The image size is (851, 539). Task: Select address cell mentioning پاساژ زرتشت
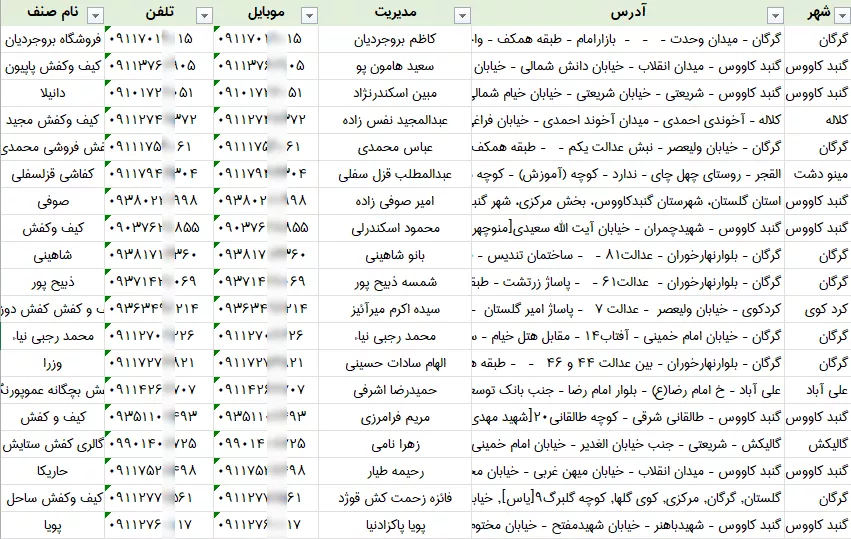(628, 282)
